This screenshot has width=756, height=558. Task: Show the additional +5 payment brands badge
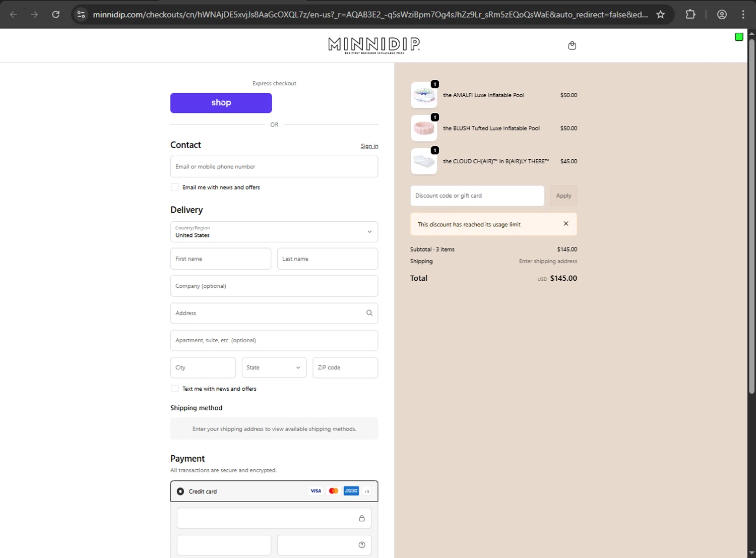[x=367, y=491]
